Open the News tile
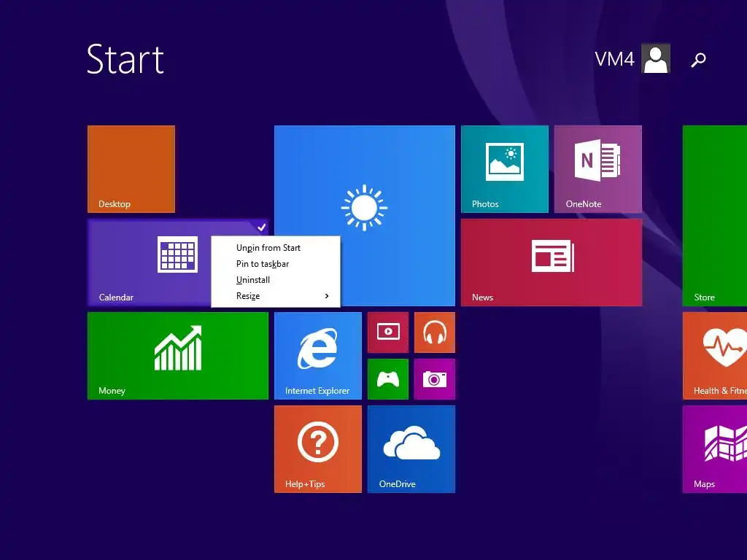 coord(551,262)
